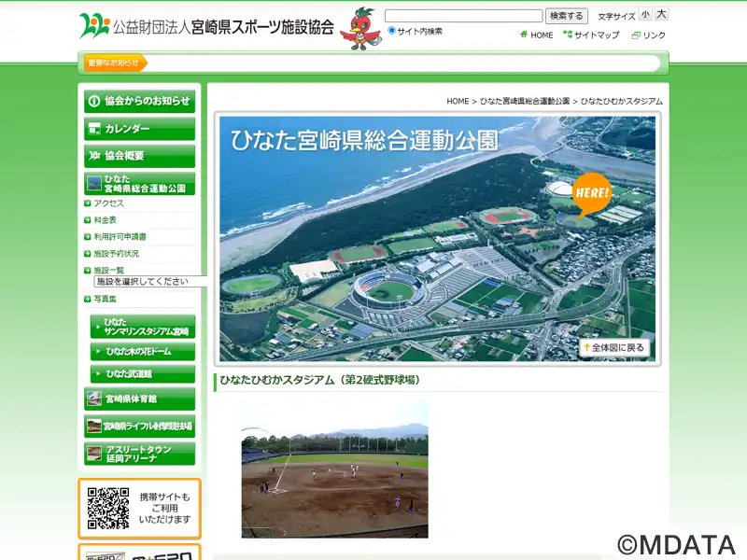
Task: Open ひなた武道館 submenu
Action: click(143, 374)
